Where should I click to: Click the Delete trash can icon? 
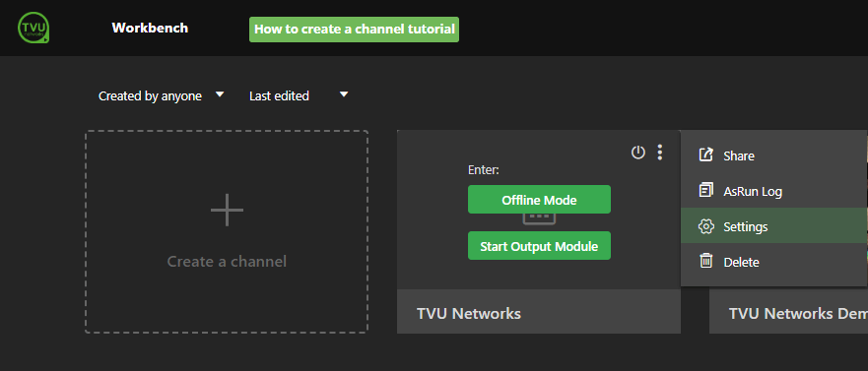tap(705, 261)
